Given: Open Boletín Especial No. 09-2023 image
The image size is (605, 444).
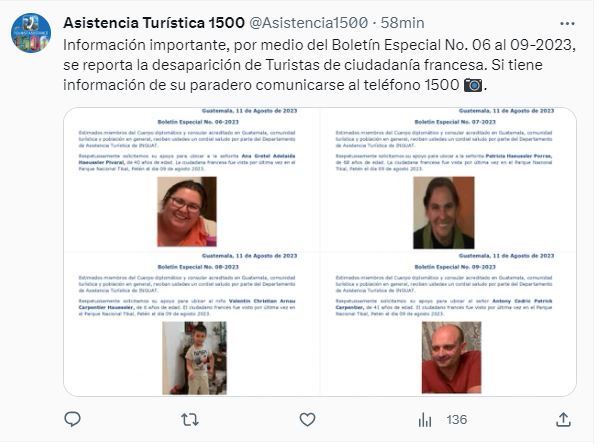Looking at the screenshot, I should pos(448,324).
